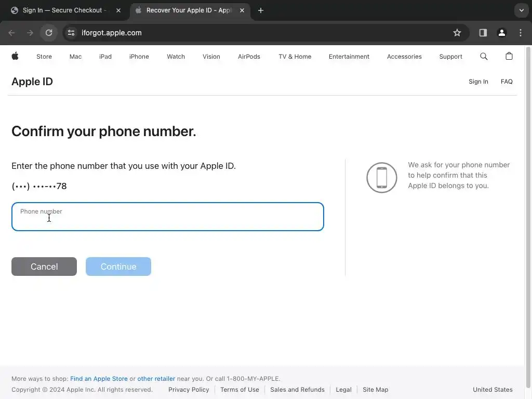
Task: Open the AirPods menu item
Action: pos(249,57)
